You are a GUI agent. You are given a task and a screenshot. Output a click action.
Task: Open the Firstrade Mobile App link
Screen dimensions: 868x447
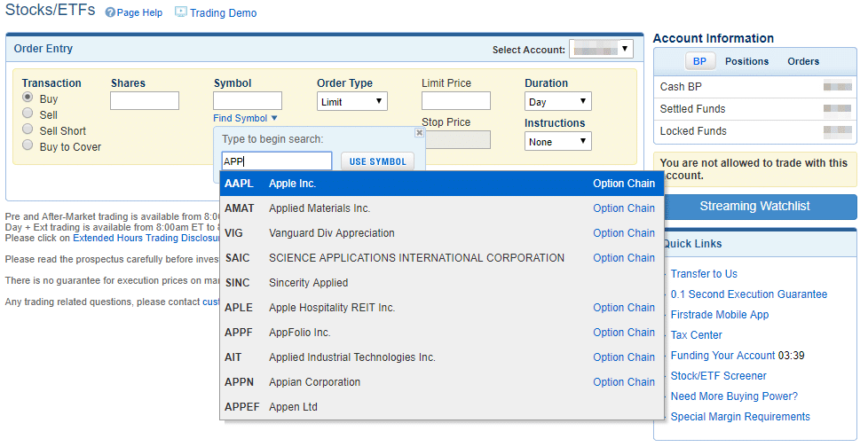[x=720, y=315]
